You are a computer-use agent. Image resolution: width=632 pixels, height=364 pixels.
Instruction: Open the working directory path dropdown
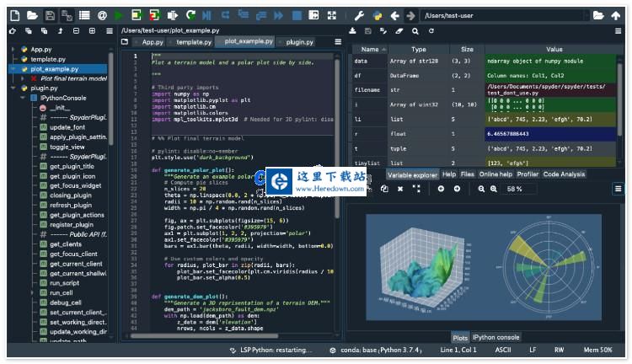pos(586,15)
